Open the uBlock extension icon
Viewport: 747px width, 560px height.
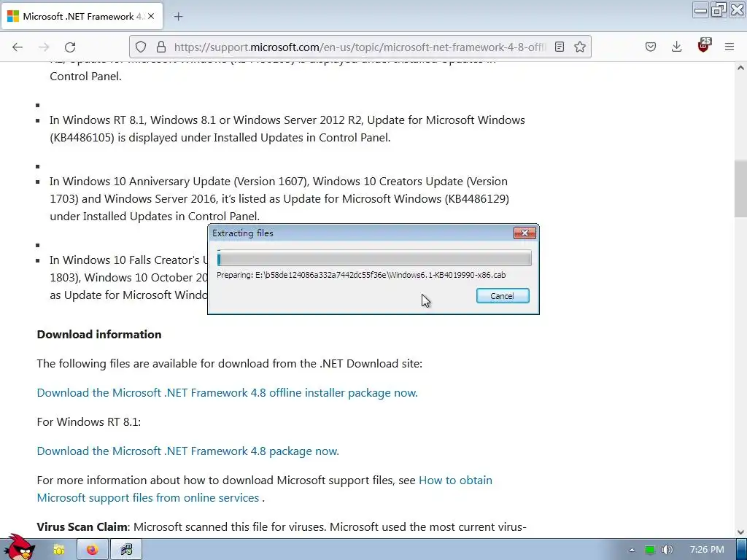coord(704,46)
